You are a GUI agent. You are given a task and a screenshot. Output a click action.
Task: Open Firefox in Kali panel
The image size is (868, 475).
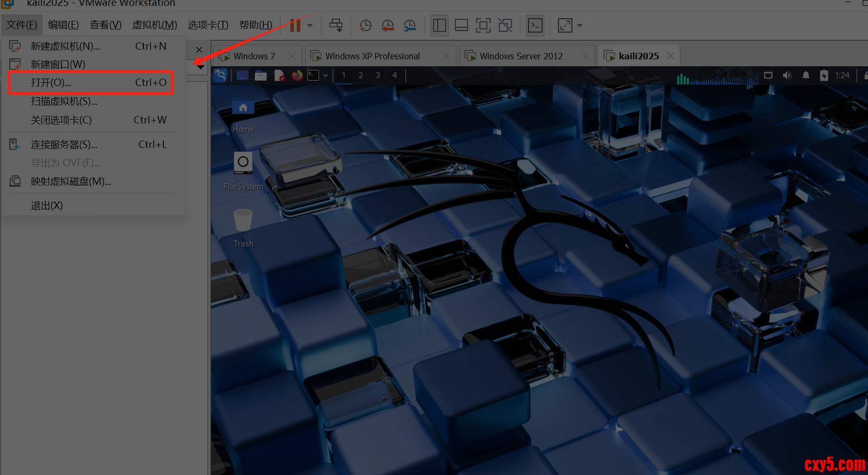(x=297, y=75)
